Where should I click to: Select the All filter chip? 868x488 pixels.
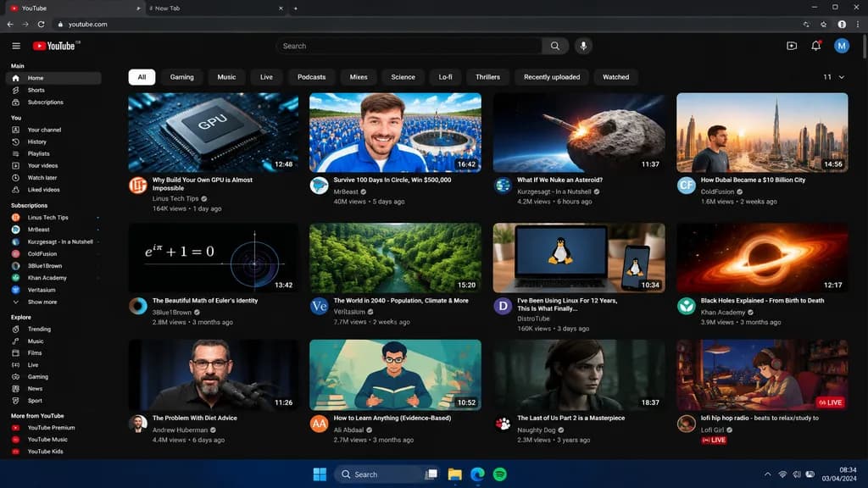(142, 77)
